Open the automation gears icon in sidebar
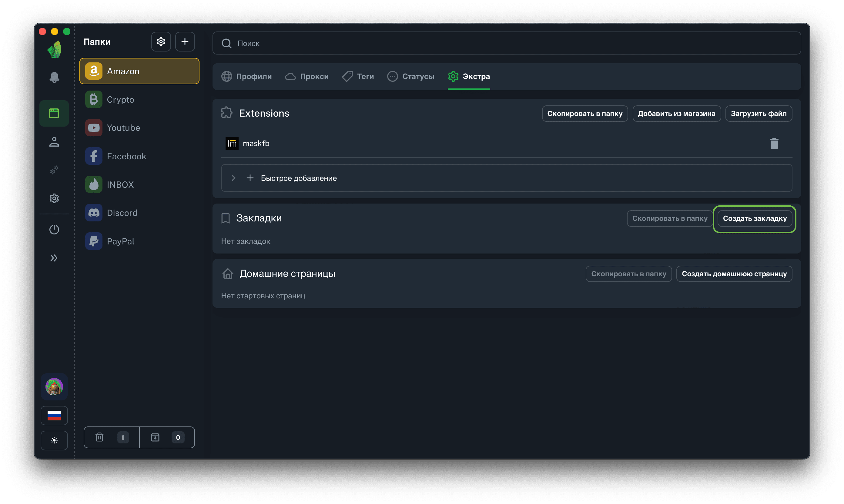 click(x=54, y=170)
